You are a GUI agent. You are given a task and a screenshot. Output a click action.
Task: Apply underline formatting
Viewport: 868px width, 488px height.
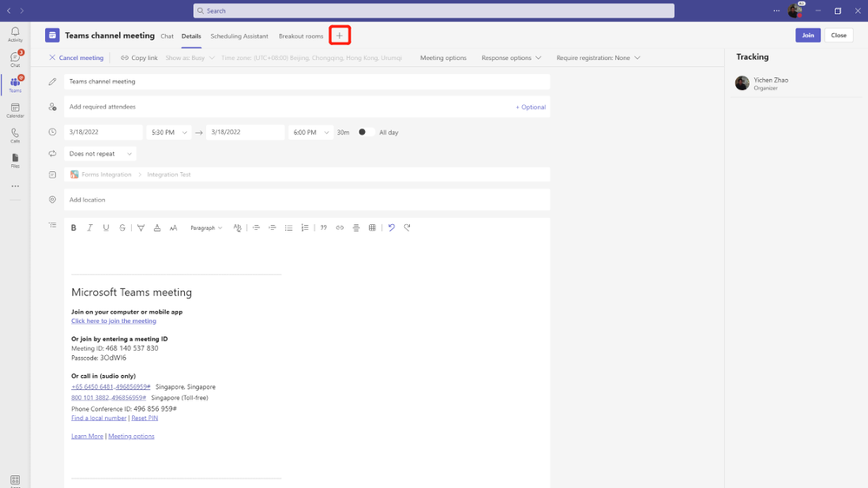pos(106,228)
